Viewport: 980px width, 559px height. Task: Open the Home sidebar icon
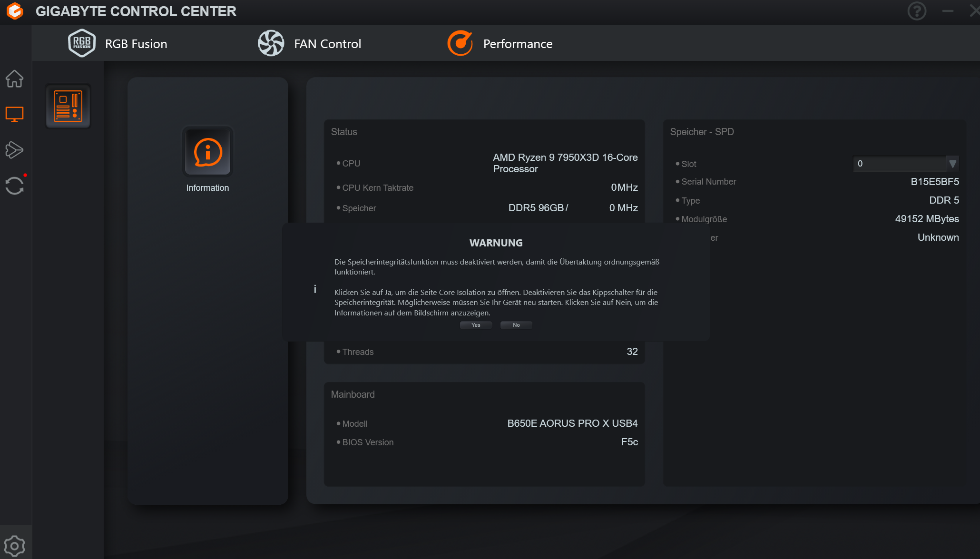point(14,79)
